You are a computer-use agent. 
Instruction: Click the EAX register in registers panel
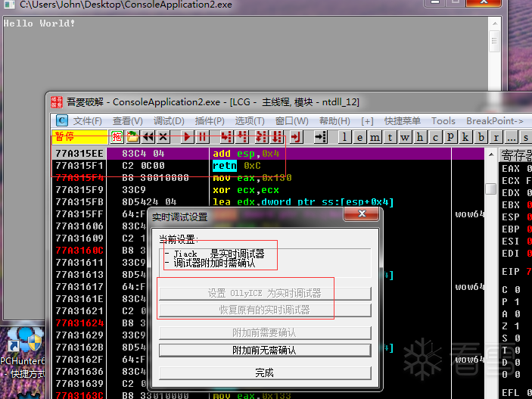(511, 168)
